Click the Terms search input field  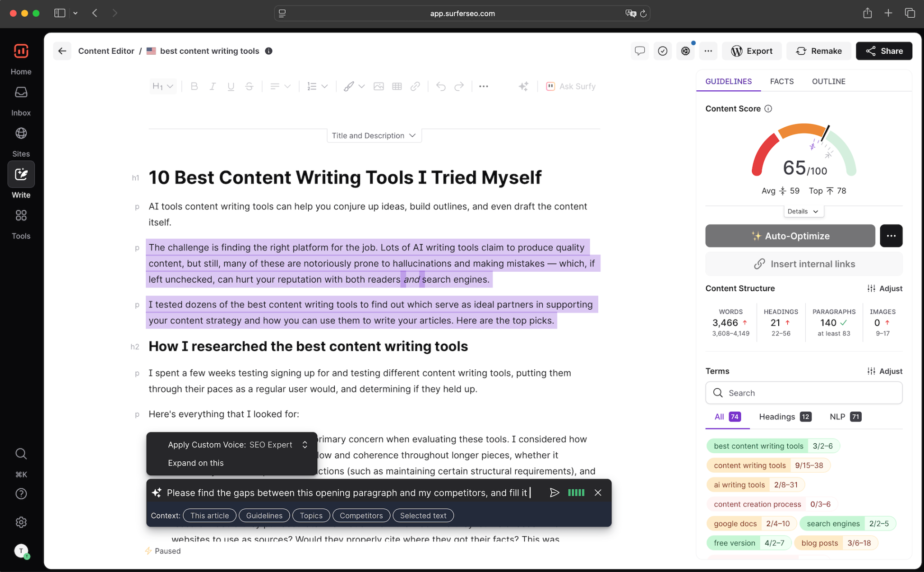point(804,393)
